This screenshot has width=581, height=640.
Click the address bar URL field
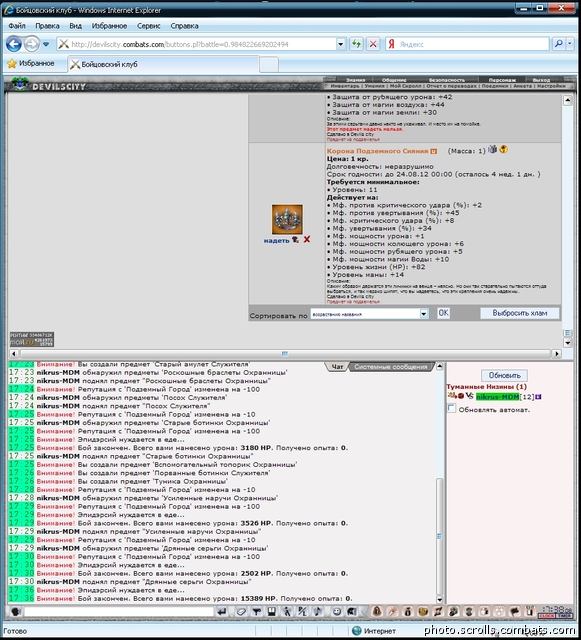point(196,44)
